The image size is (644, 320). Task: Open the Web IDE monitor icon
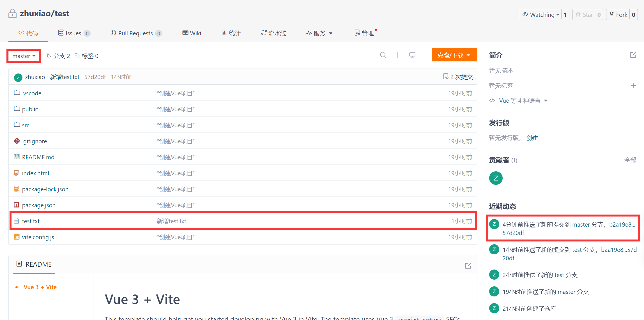pyautogui.click(x=412, y=55)
